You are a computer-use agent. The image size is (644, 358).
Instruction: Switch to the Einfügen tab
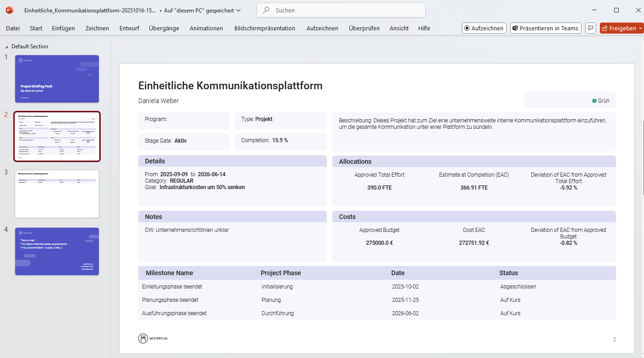click(63, 28)
